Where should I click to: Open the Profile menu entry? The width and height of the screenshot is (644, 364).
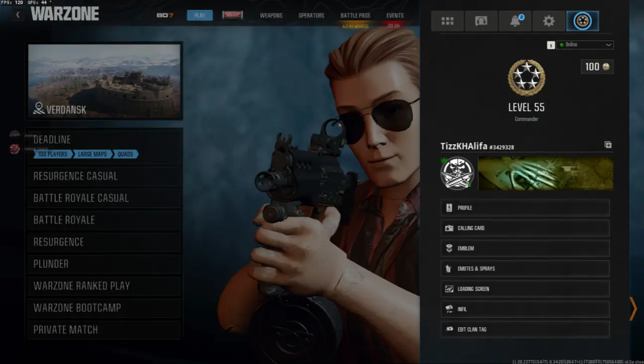(x=525, y=208)
